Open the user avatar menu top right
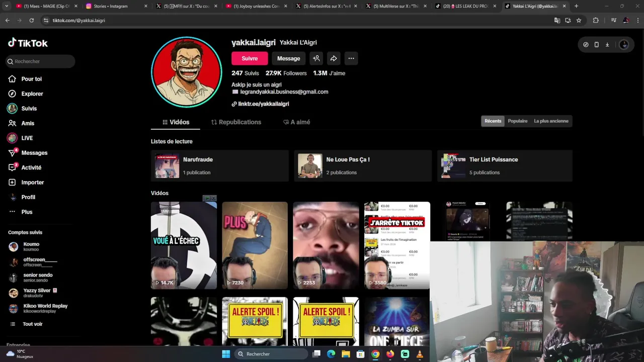Screen dimensions: 644x362 (624, 45)
